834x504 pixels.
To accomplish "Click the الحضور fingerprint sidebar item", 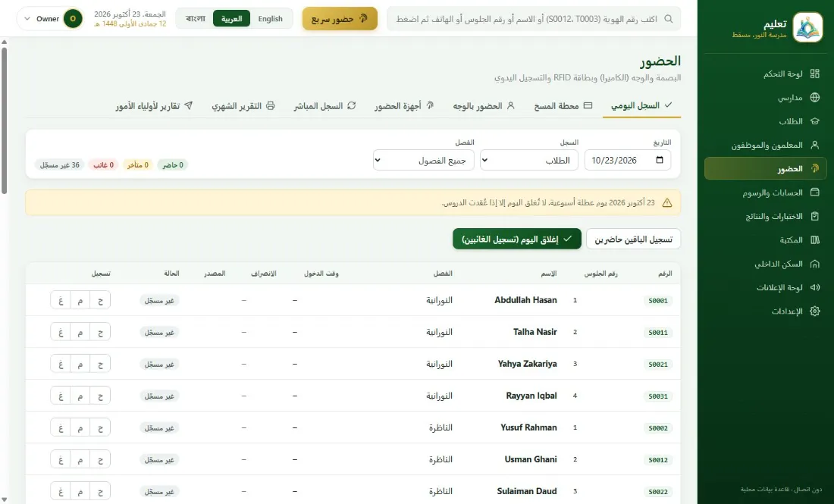I will pos(766,168).
